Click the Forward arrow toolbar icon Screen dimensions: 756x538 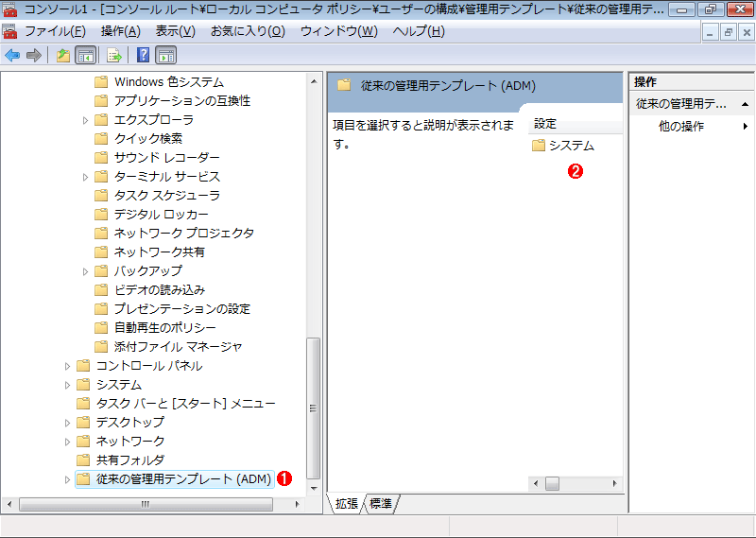tap(34, 56)
